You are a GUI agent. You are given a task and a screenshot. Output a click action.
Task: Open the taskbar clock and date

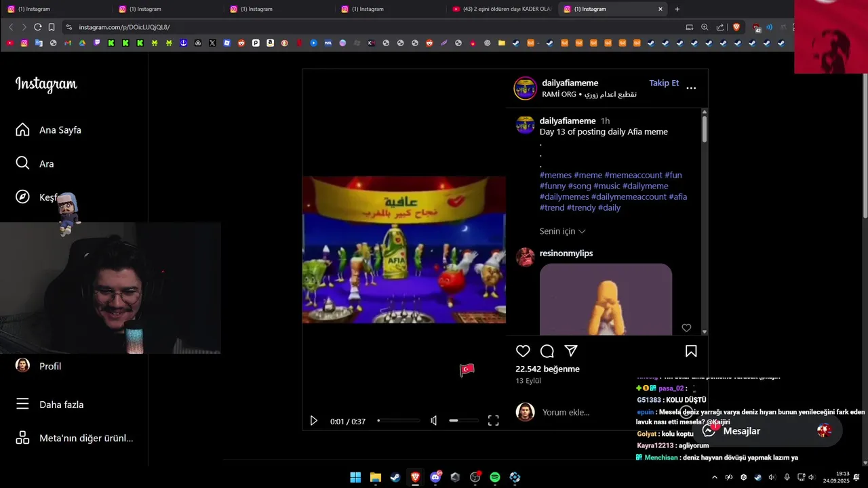tap(836, 477)
